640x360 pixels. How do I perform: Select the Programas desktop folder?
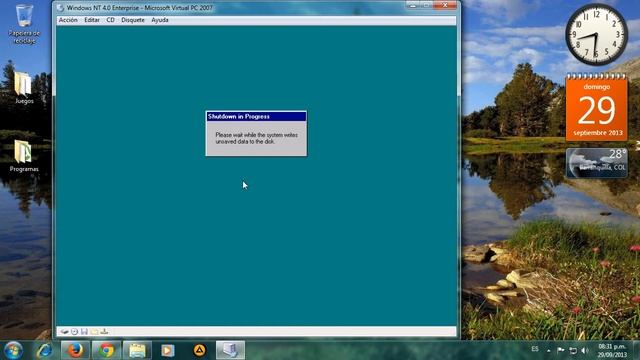24,156
